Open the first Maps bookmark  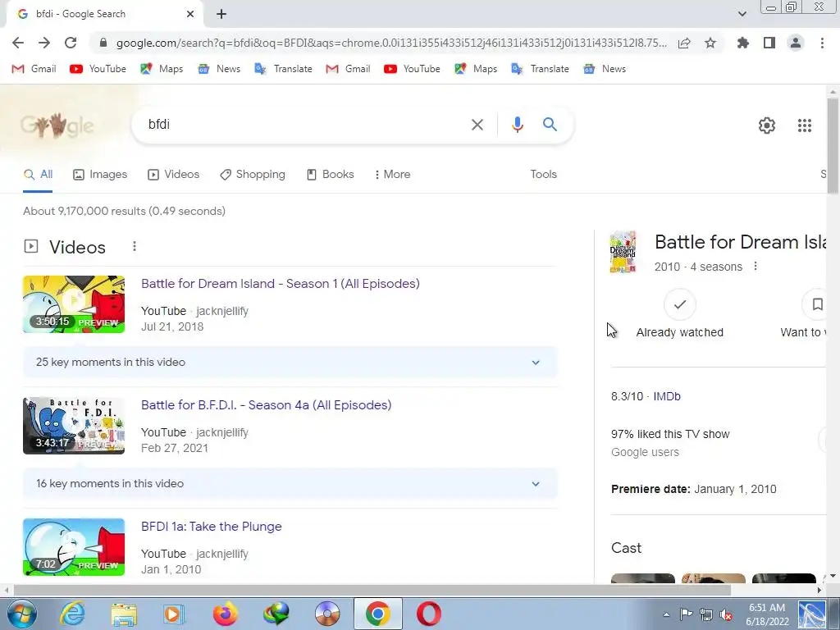click(162, 69)
